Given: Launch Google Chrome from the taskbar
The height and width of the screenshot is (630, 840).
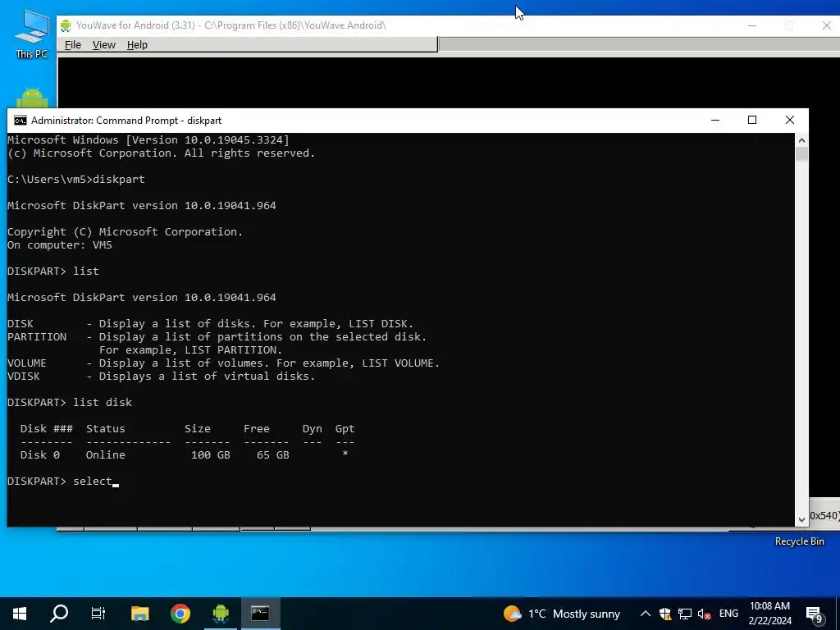Looking at the screenshot, I should click(180, 614).
